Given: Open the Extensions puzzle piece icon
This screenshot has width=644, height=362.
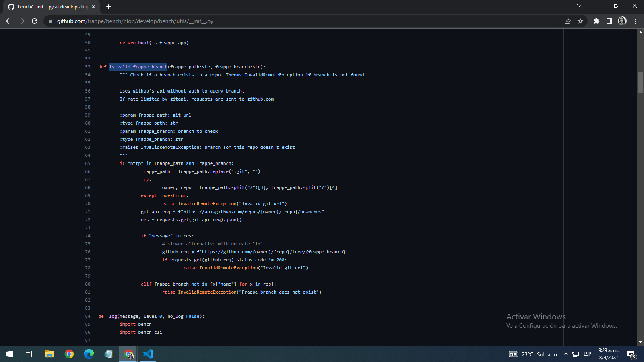Looking at the screenshot, I should tap(597, 21).
